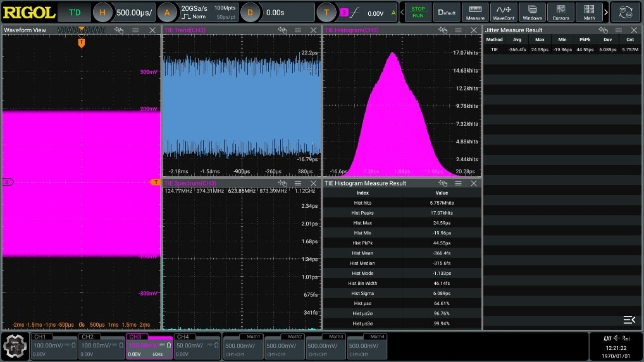
Task: Click the Default setup button
Action: pyautogui.click(x=447, y=12)
